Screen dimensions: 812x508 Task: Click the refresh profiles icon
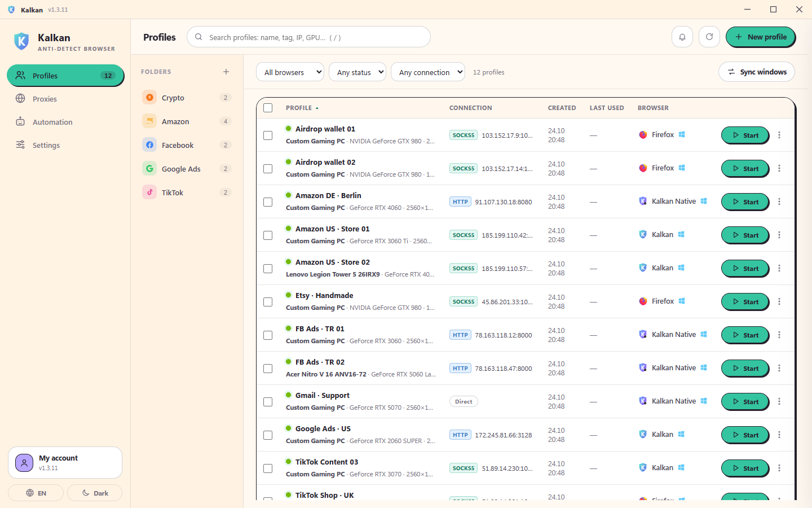click(709, 37)
